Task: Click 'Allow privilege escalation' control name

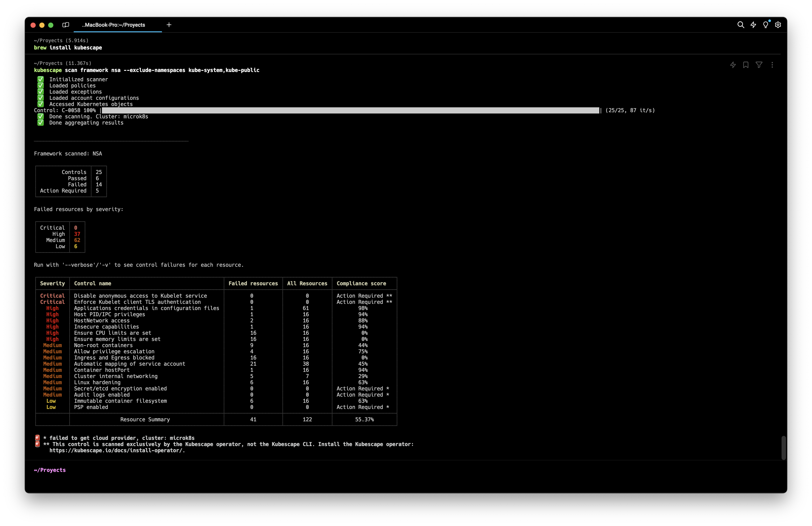Action: pyautogui.click(x=114, y=352)
